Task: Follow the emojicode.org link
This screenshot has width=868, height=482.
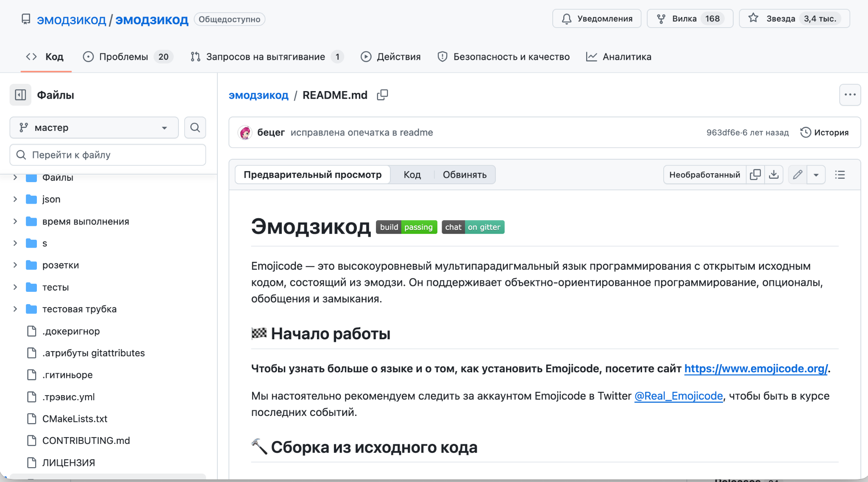Action: (x=756, y=368)
